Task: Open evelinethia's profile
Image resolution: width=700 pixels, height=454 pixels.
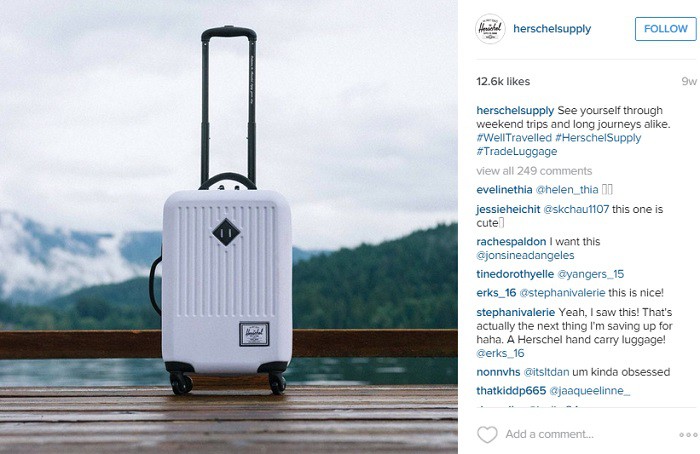Action: [504, 190]
